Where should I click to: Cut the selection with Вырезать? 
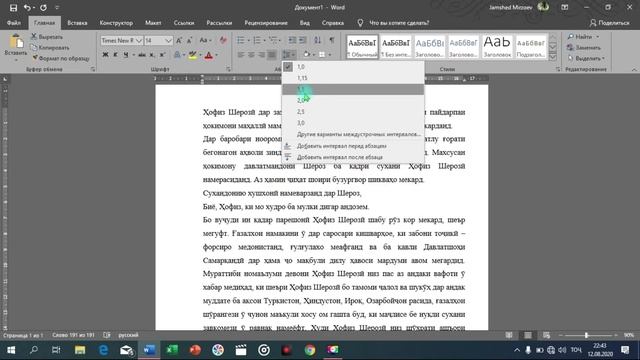point(47,37)
